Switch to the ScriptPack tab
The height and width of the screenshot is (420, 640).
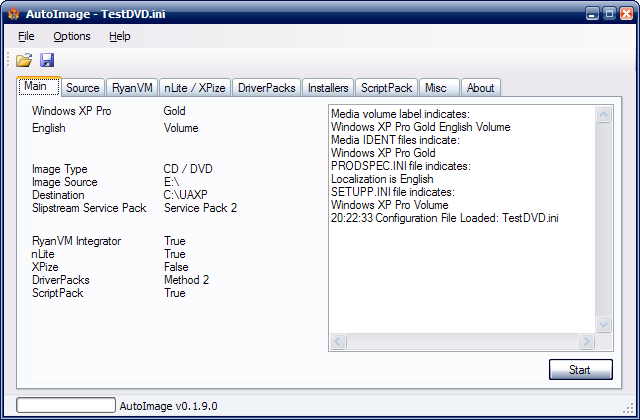click(386, 88)
